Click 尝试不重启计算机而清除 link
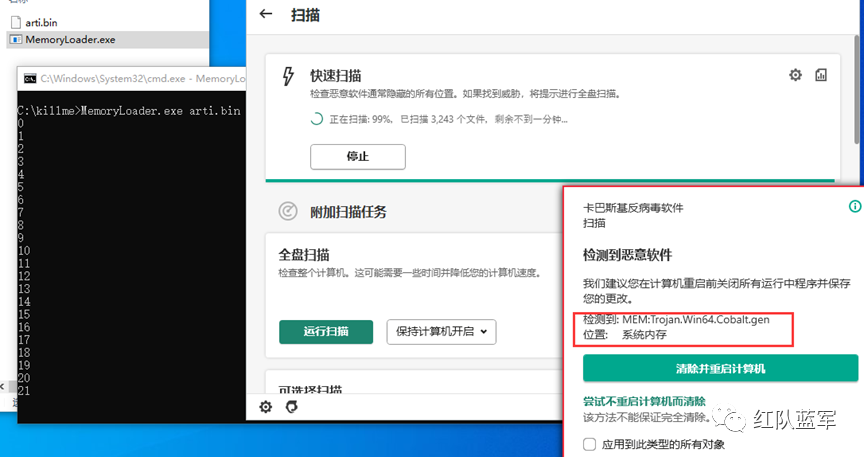 point(644,401)
